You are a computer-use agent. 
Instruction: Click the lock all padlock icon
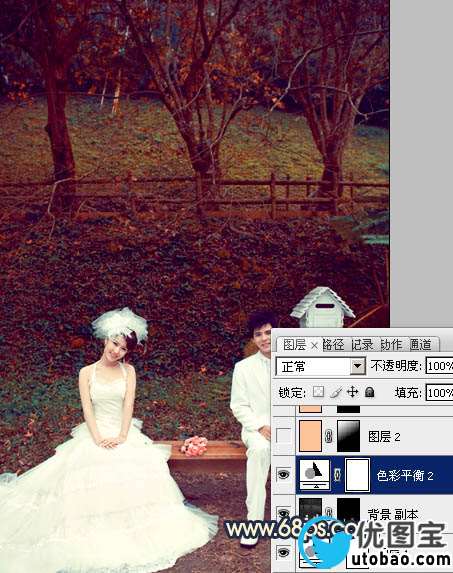(370, 392)
